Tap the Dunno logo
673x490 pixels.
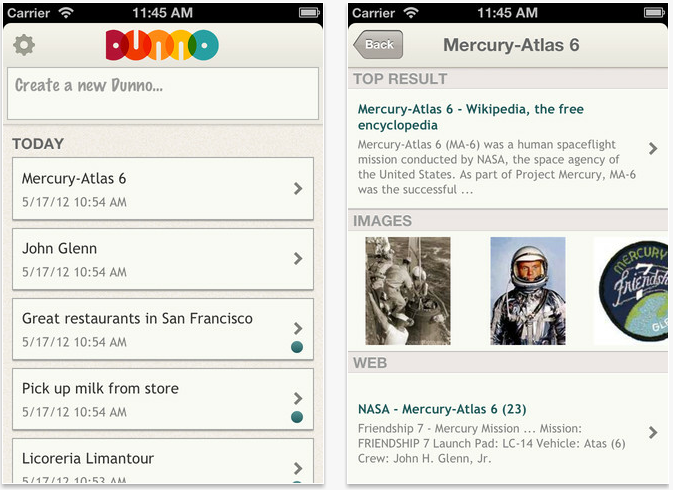tap(162, 45)
